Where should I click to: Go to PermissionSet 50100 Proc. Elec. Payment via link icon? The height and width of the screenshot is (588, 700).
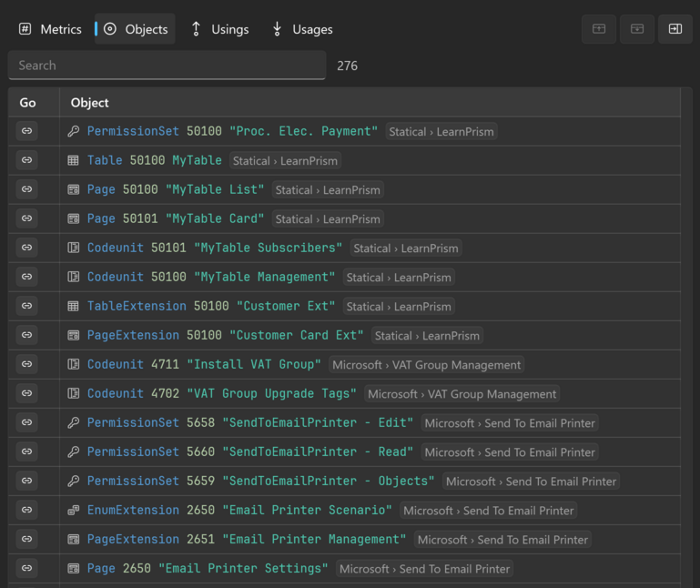point(26,131)
